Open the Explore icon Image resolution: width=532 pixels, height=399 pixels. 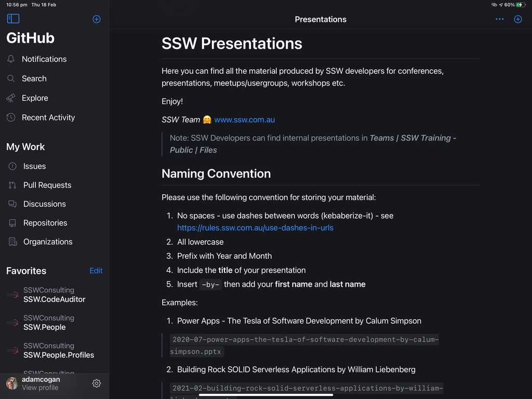[11, 98]
